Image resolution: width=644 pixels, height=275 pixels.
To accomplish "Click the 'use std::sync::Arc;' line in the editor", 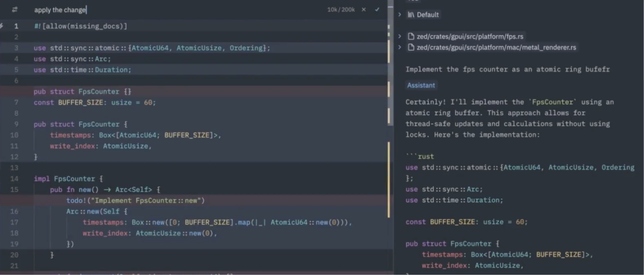I will coord(72,59).
